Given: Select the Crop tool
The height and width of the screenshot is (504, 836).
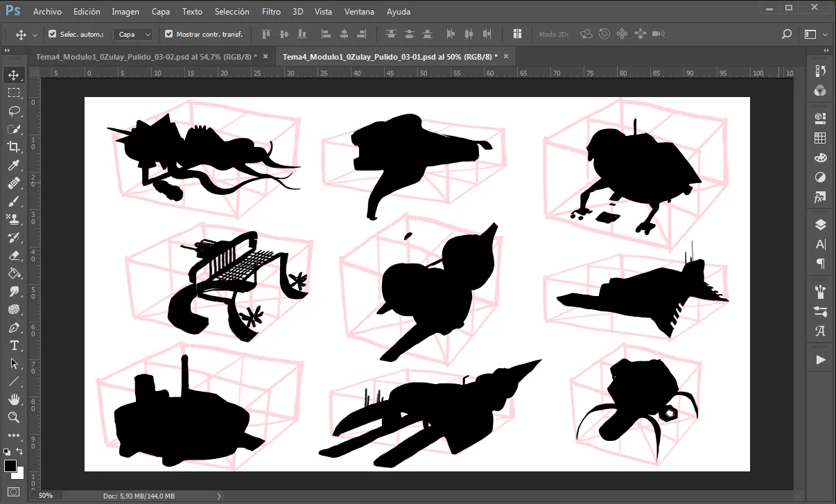Looking at the screenshot, I should [x=14, y=147].
